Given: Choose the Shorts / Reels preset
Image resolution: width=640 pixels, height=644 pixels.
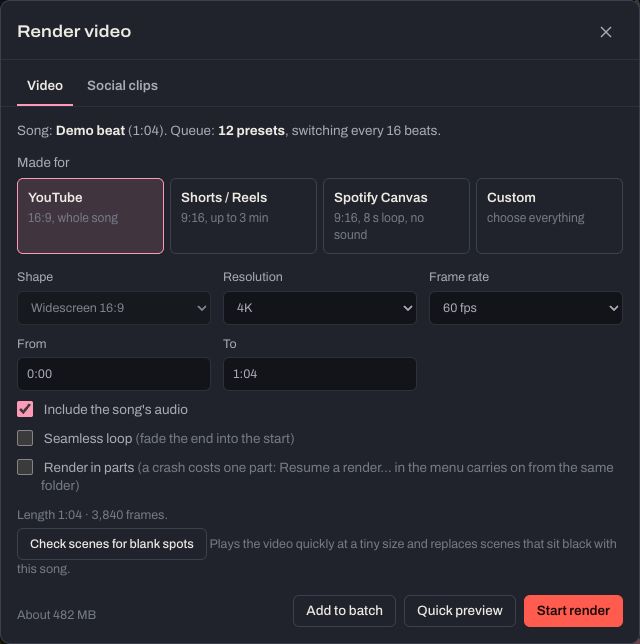Looking at the screenshot, I should (243, 216).
